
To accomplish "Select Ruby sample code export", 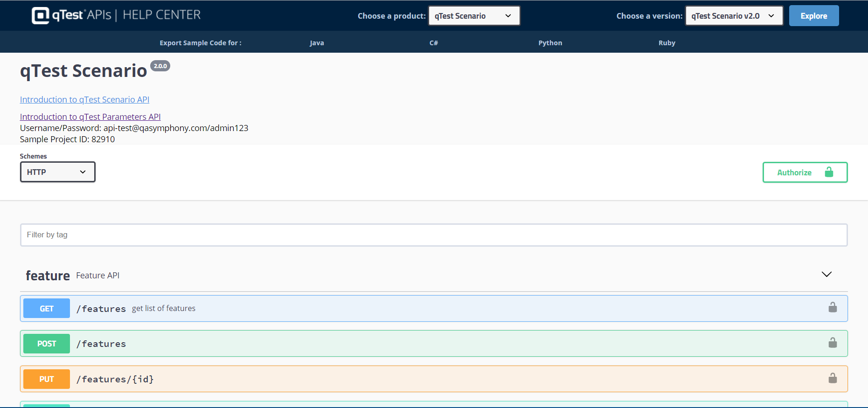I will 667,43.
